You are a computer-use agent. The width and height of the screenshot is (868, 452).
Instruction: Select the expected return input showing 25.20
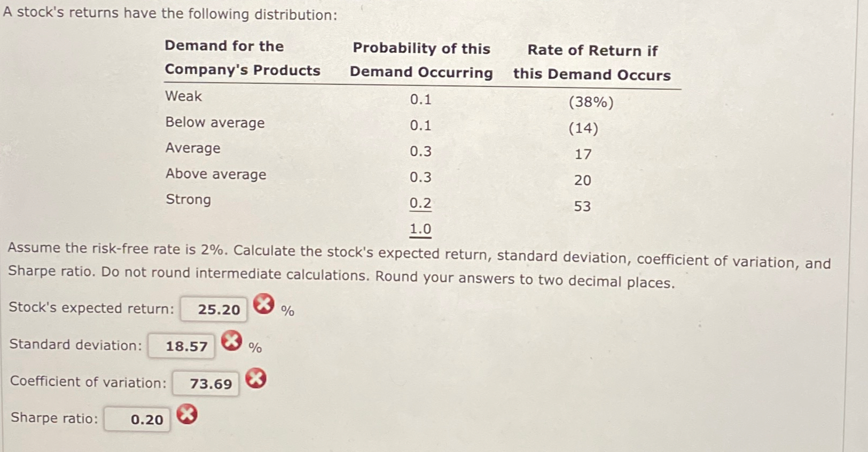(x=213, y=308)
